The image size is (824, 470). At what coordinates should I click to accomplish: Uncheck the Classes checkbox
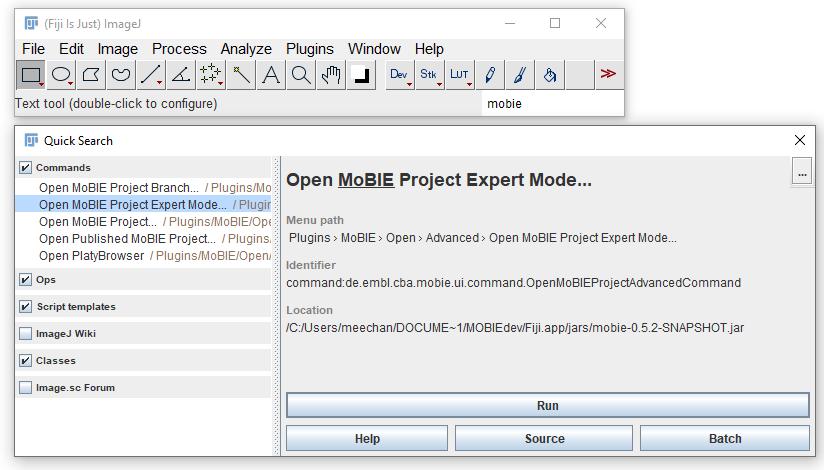[25, 361]
